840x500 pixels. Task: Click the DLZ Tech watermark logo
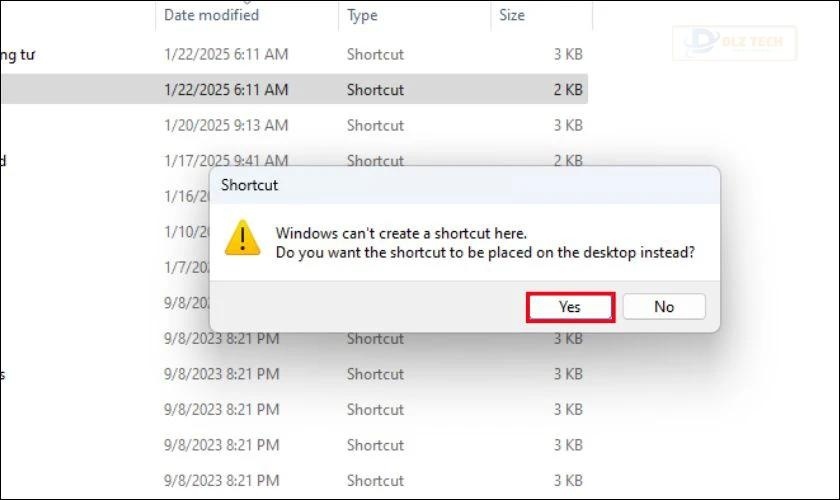coord(734,43)
